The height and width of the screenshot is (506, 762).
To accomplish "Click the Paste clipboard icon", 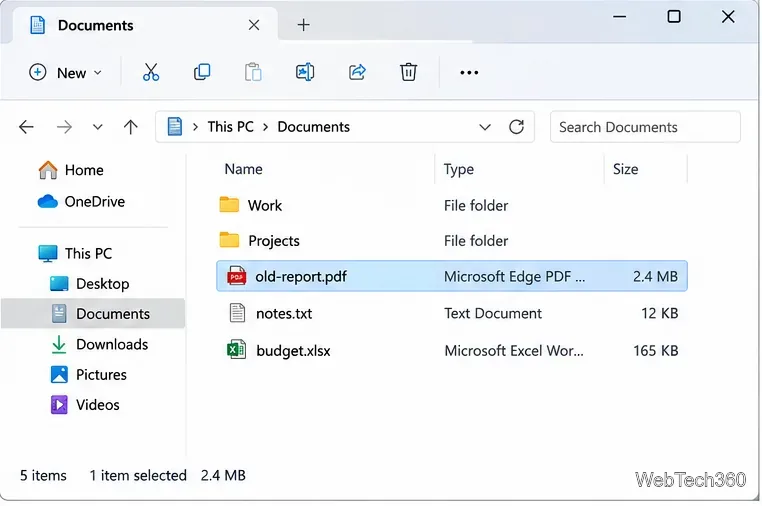I will click(x=253, y=72).
